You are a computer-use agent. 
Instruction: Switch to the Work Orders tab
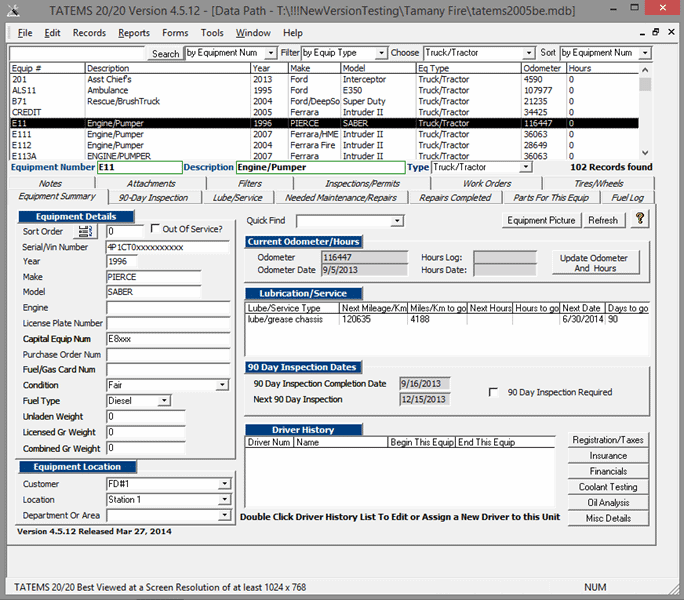coord(487,184)
